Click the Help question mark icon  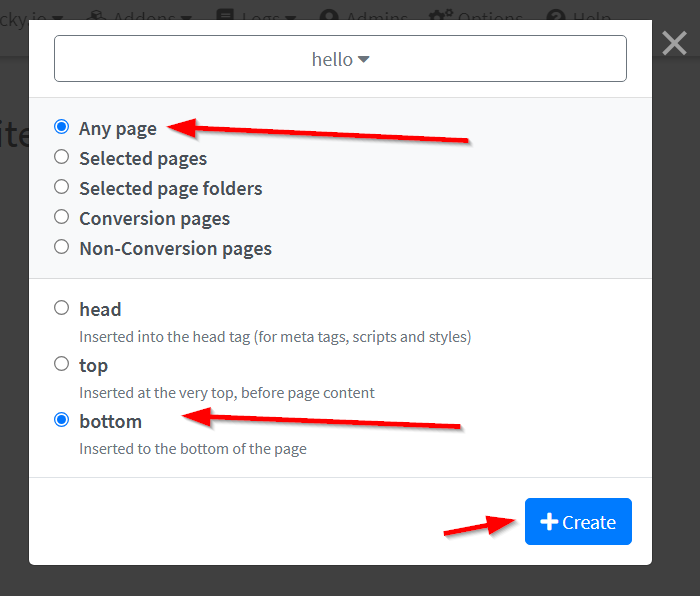click(x=558, y=14)
